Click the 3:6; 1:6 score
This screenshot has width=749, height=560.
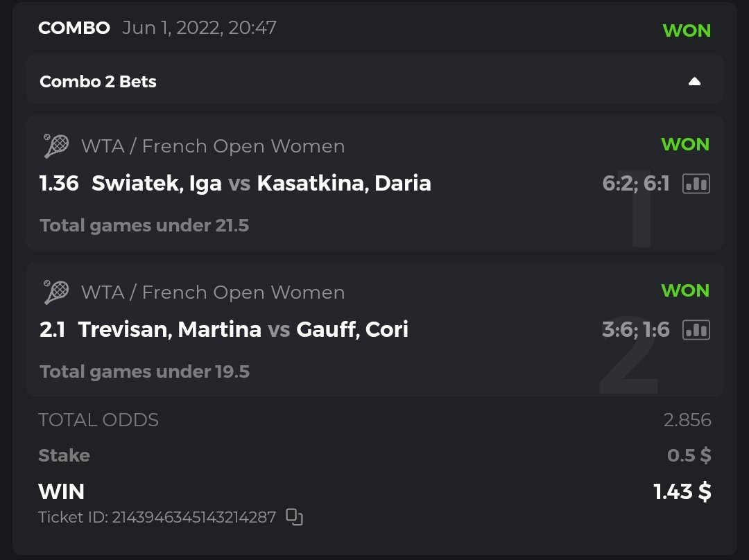pos(636,330)
